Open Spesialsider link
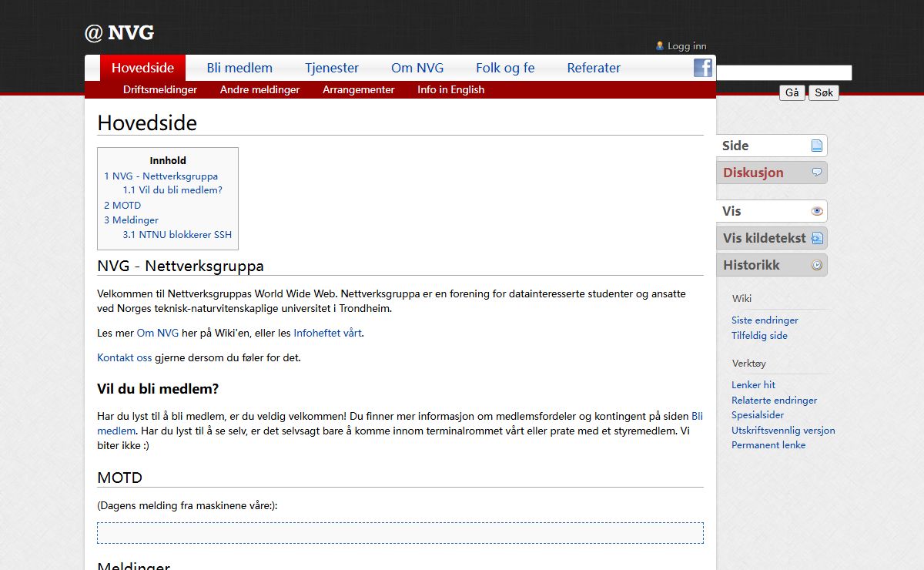The width and height of the screenshot is (924, 570). (x=758, y=414)
